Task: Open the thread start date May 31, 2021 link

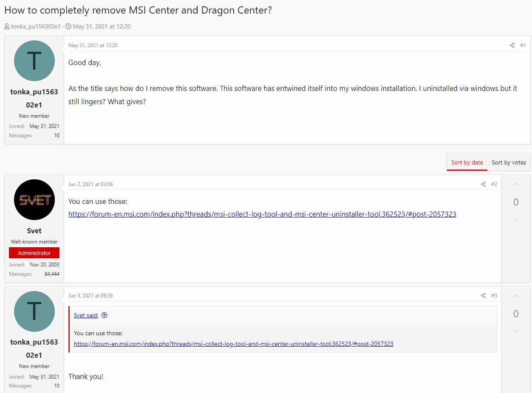Action: pos(102,26)
